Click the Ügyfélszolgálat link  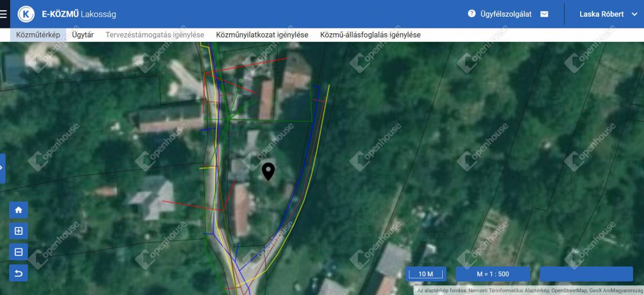506,14
